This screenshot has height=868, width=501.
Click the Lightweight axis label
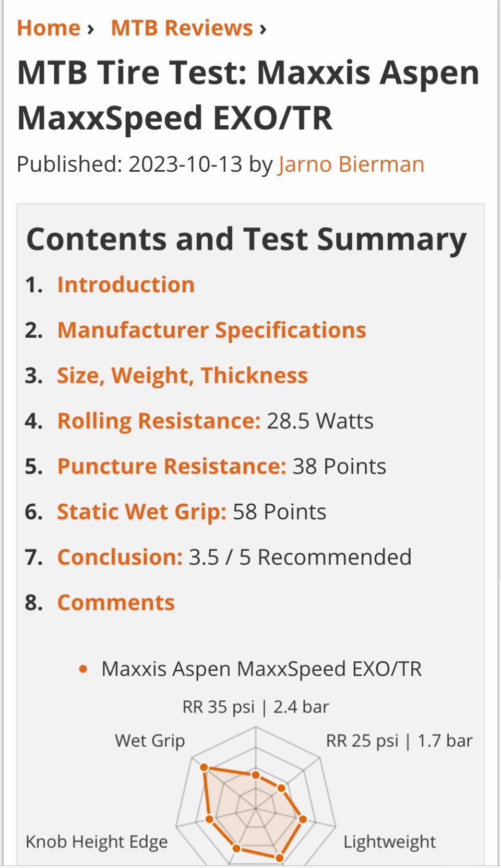389,841
